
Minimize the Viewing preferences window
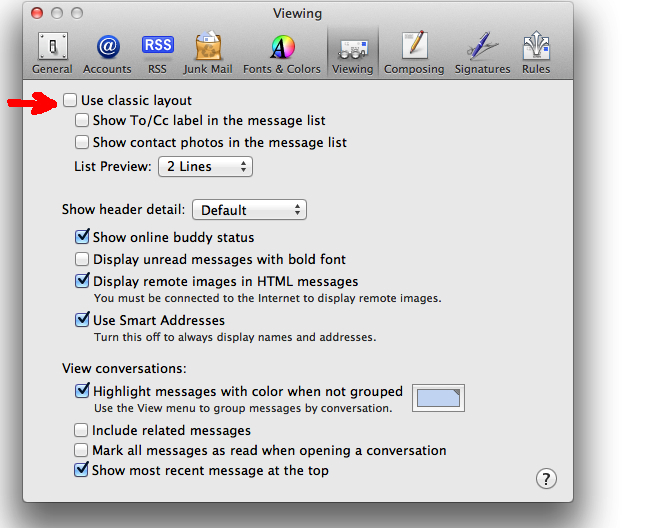57,14
